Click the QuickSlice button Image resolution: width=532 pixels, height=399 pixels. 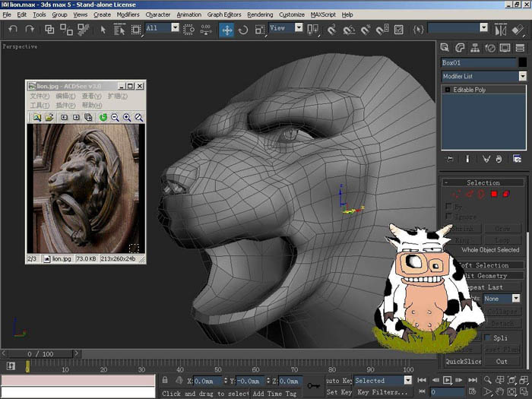[x=464, y=361]
